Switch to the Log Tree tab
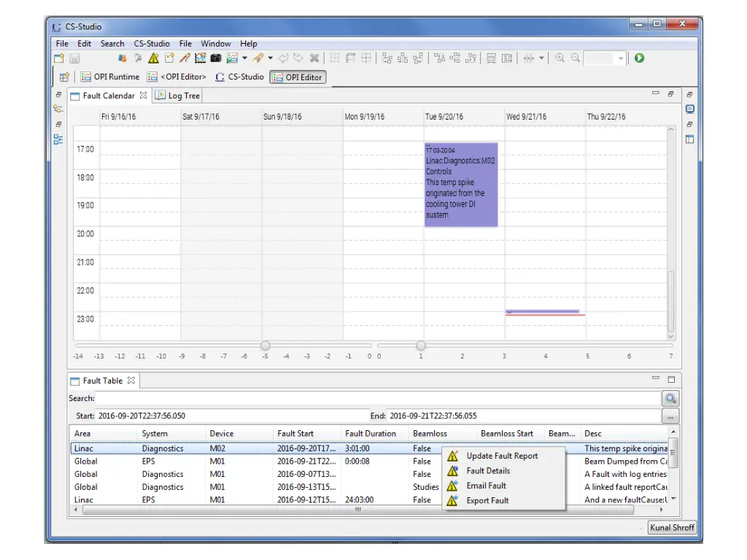Screen dimensions: 747x560 [x=178, y=96]
